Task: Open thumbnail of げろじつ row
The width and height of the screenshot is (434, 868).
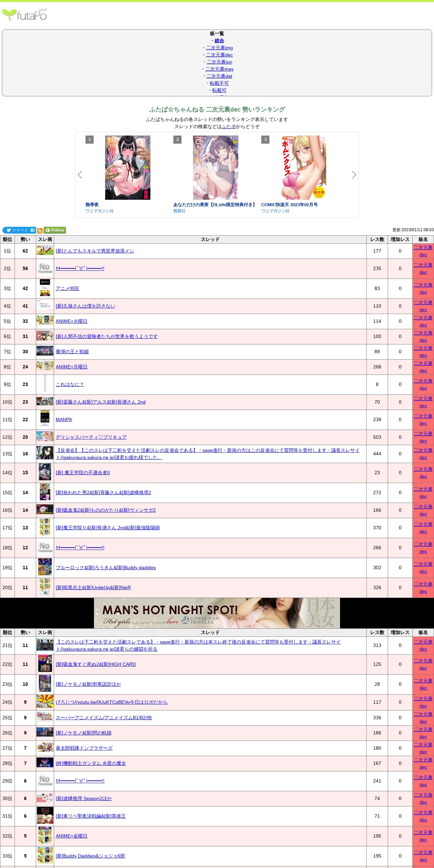Action: point(45,702)
